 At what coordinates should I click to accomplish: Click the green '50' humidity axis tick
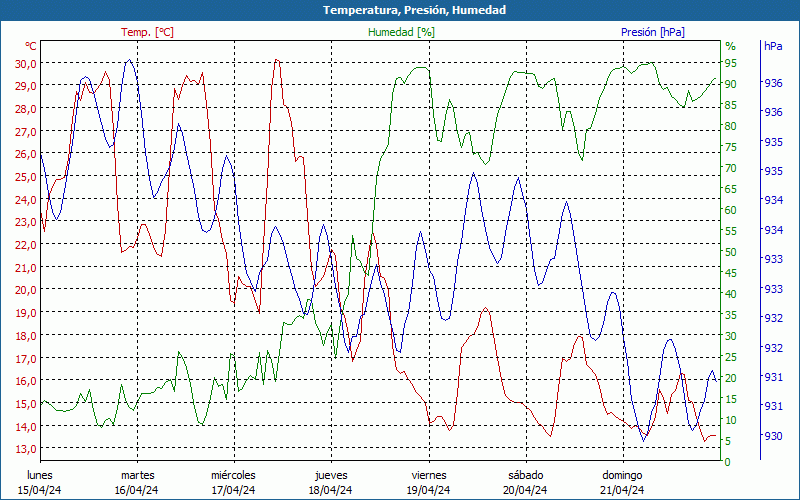(731, 252)
